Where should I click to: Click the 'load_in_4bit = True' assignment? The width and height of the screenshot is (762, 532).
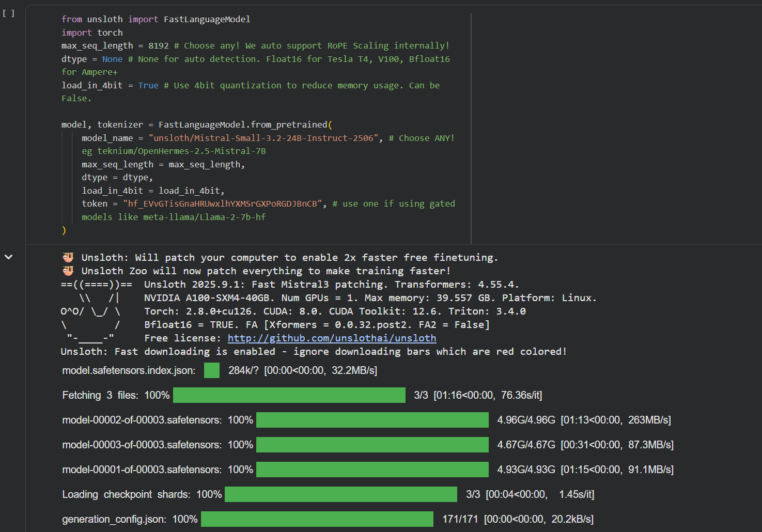tap(110, 85)
